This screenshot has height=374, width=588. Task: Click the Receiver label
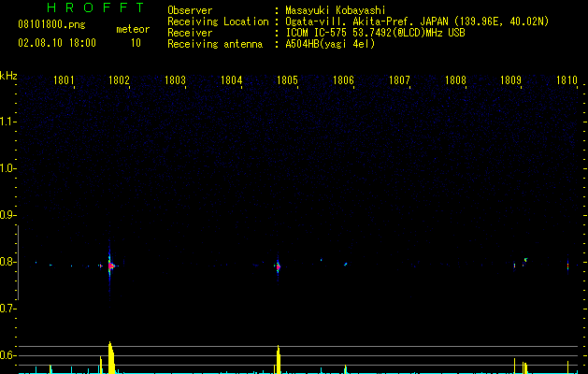click(x=190, y=33)
